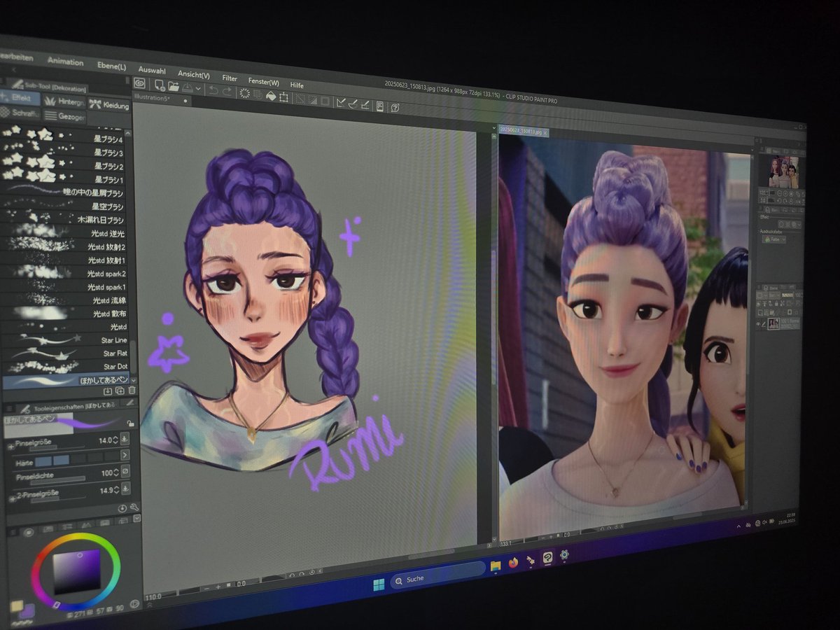Click the snap to special ruler icon
Viewport: 840px width, 630px height.
[353, 104]
